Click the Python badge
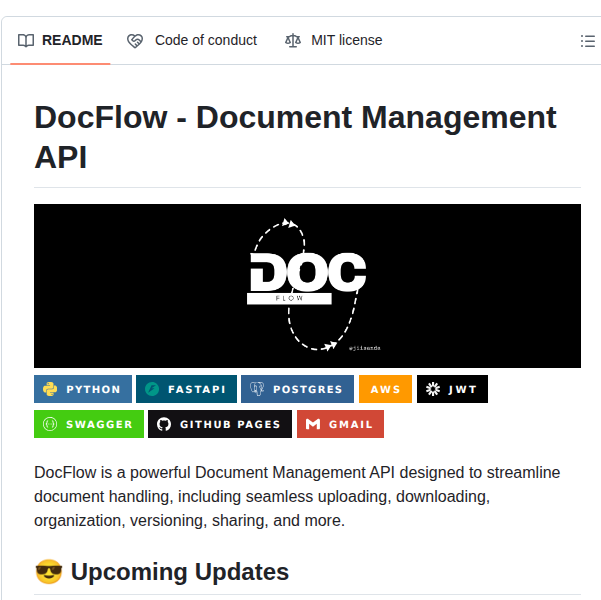 [83, 389]
